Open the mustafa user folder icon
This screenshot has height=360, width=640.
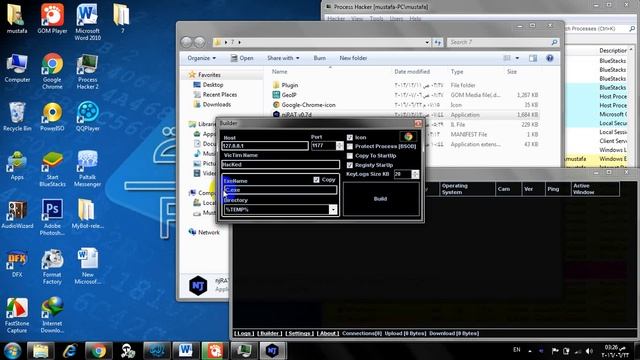coord(17,18)
